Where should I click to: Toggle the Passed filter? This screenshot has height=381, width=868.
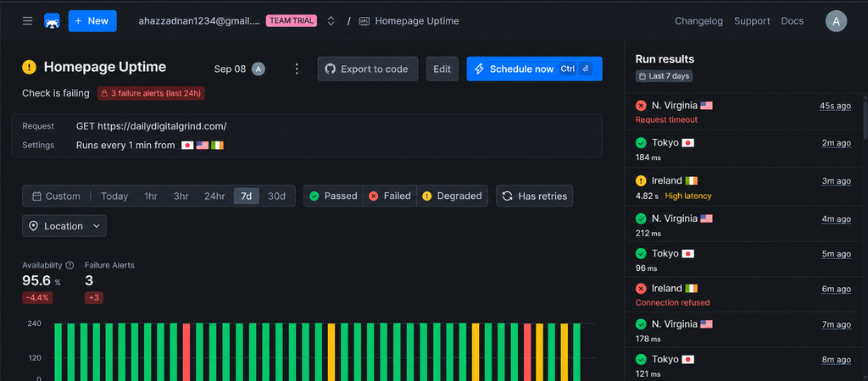333,196
